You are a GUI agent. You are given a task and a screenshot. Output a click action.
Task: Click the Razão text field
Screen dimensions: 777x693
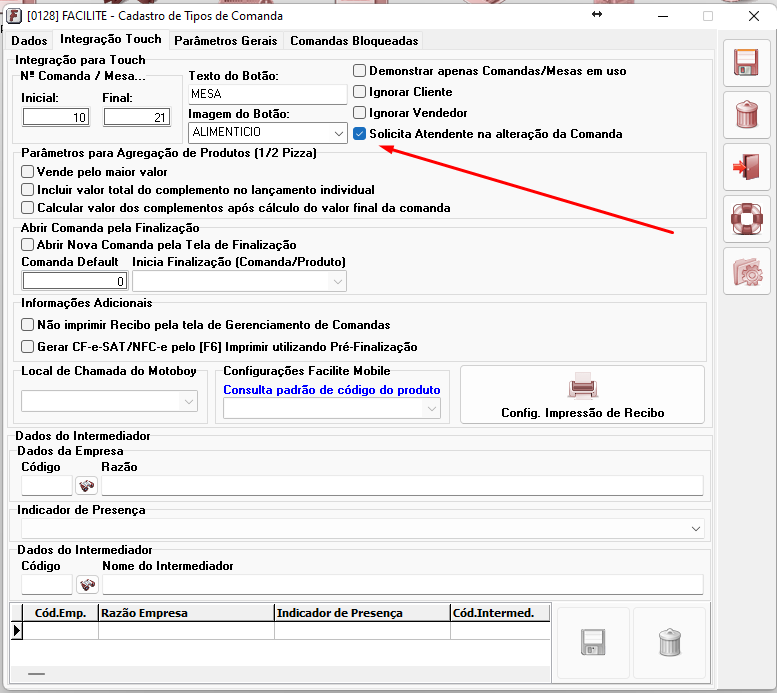click(x=402, y=485)
